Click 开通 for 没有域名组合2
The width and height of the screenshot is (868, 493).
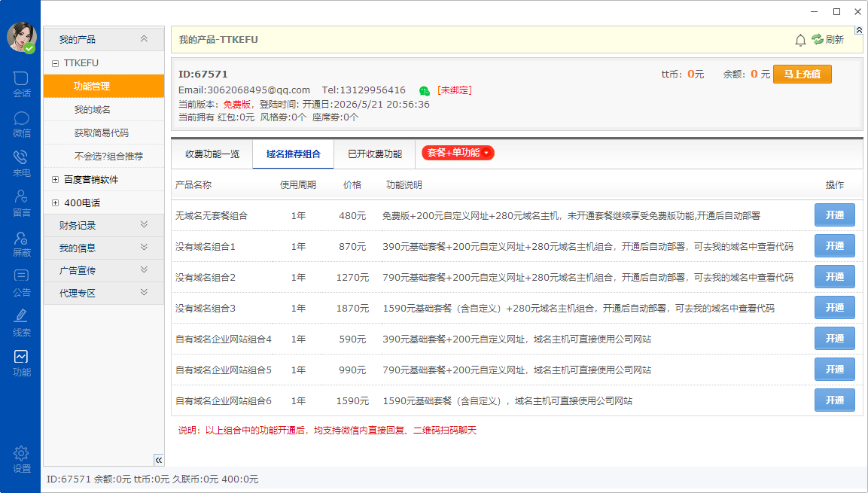[x=834, y=277]
